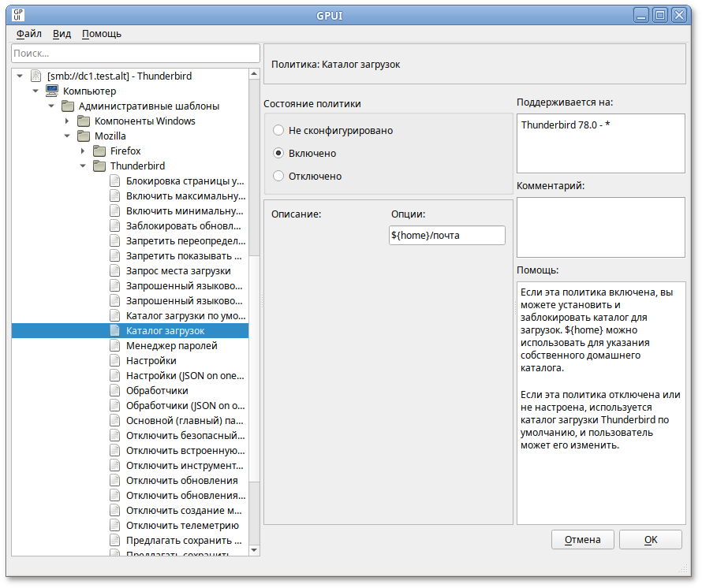Select the "Отключено" radio button

278,176
